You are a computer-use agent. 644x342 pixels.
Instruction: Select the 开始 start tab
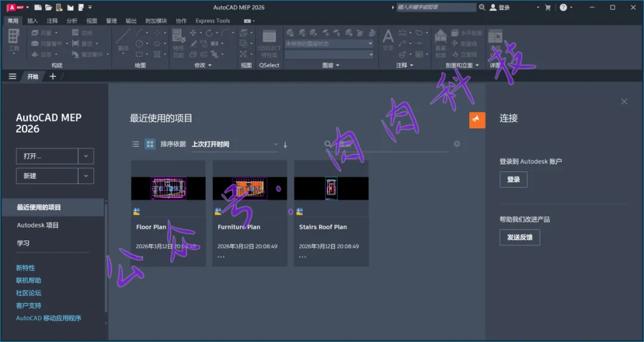pyautogui.click(x=33, y=76)
